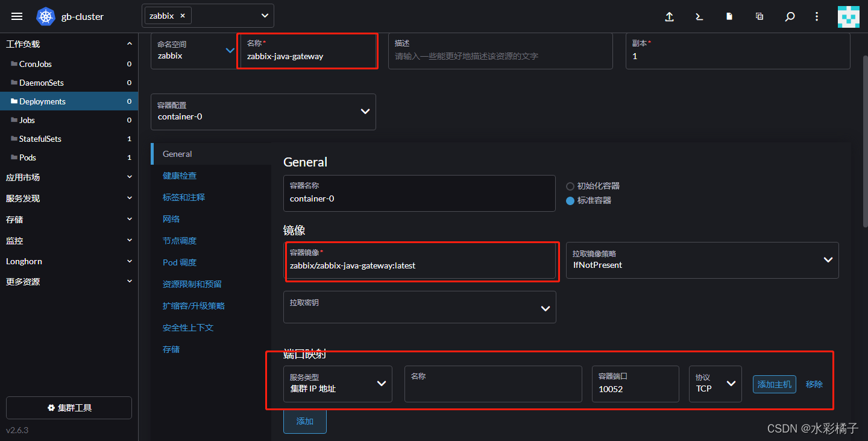
Task: Select the 标准容器 radio button
Action: coord(570,201)
